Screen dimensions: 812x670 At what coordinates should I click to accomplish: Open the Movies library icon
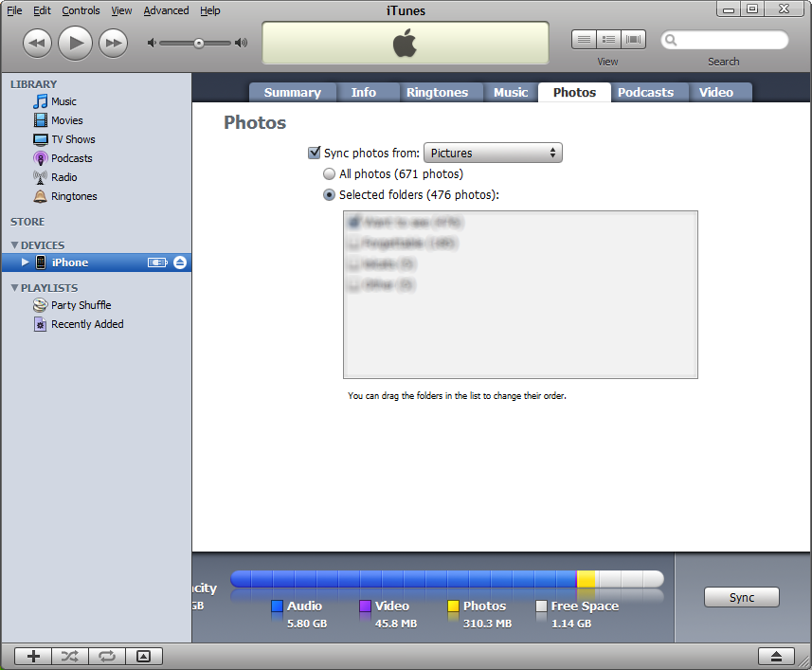[x=41, y=120]
